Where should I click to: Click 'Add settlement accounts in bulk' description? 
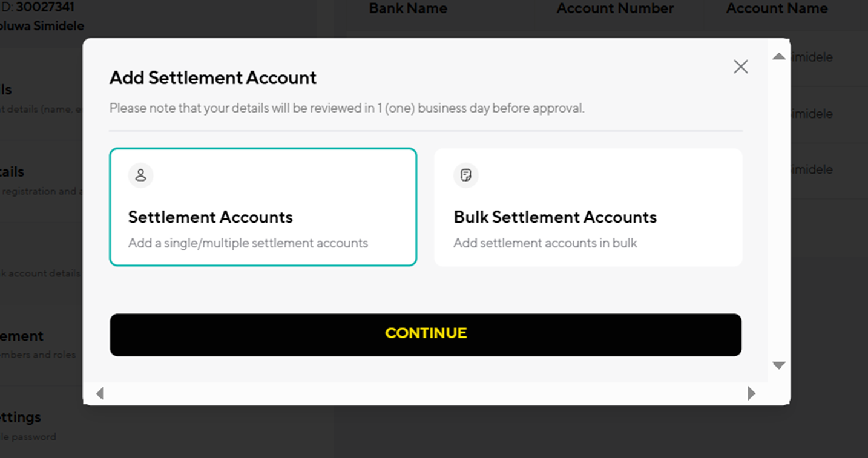coord(545,243)
